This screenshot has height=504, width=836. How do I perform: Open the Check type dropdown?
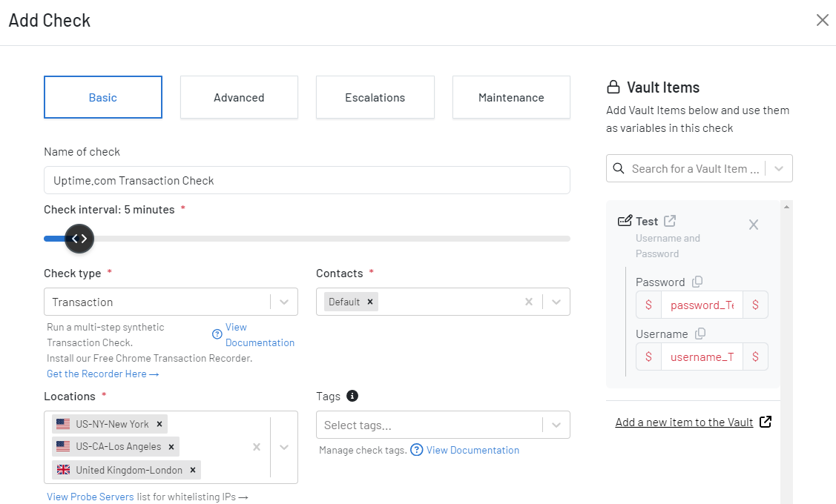tap(284, 302)
